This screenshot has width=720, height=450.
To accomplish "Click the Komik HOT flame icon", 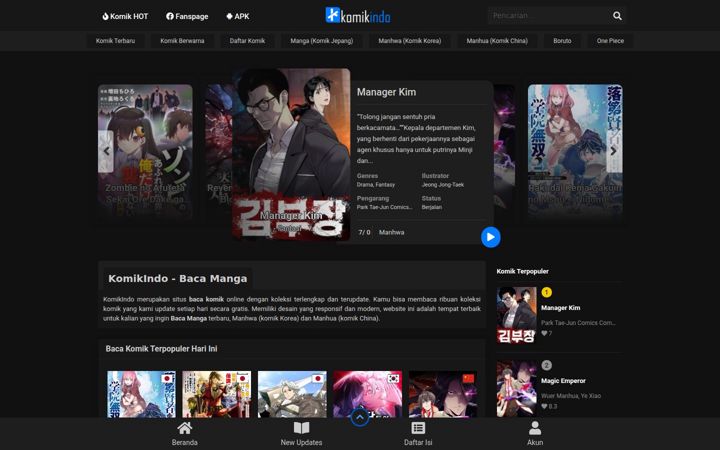I will [105, 16].
